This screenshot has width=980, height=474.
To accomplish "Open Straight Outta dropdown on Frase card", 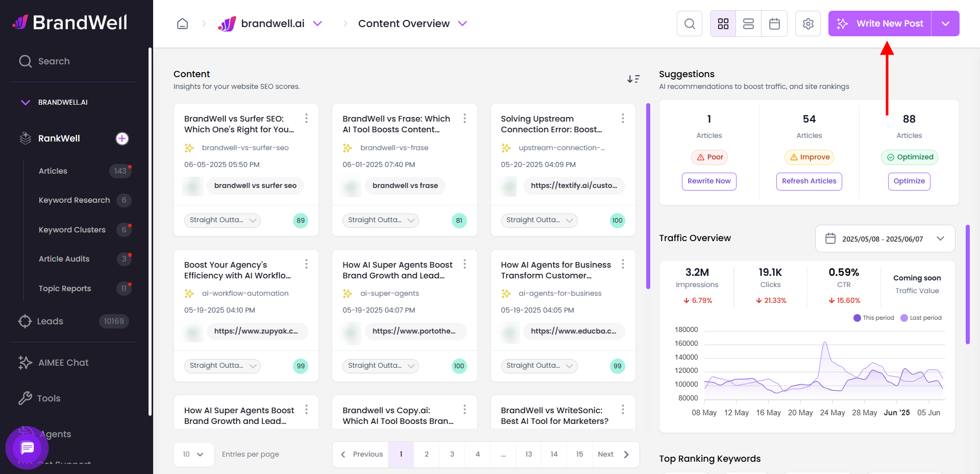I will 381,220.
